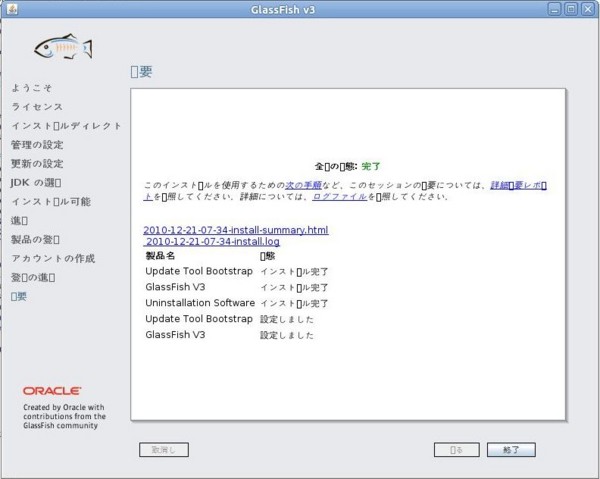Minimize the GlassFish v3 window
This screenshot has height=479, width=600.
pos(555,9)
